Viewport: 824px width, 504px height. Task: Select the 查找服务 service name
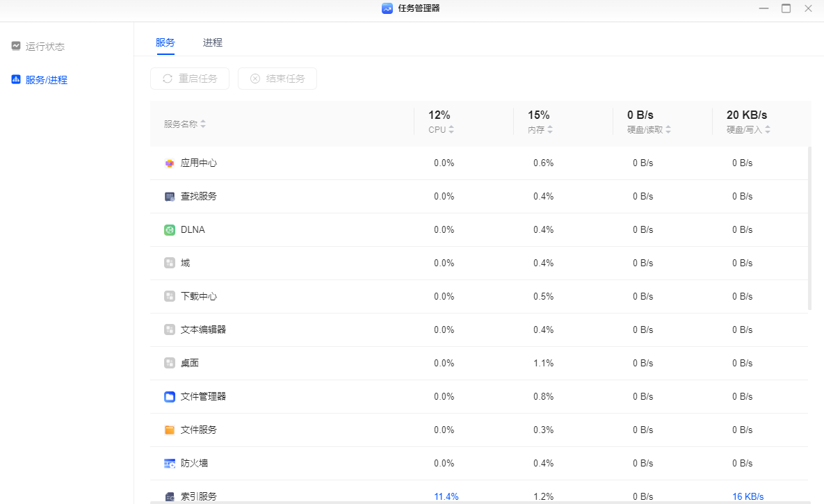(199, 197)
